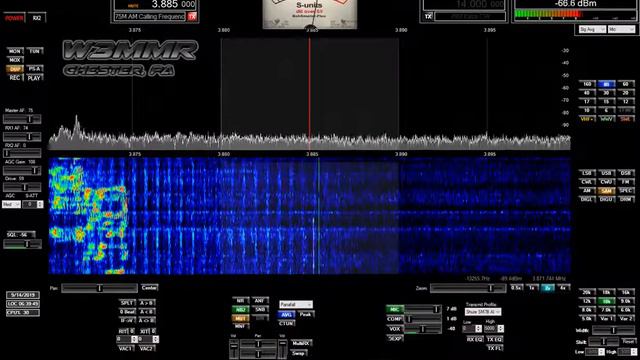Screen dimensions: 640x360
Task: Enable the MultiRX button
Action: point(301,343)
